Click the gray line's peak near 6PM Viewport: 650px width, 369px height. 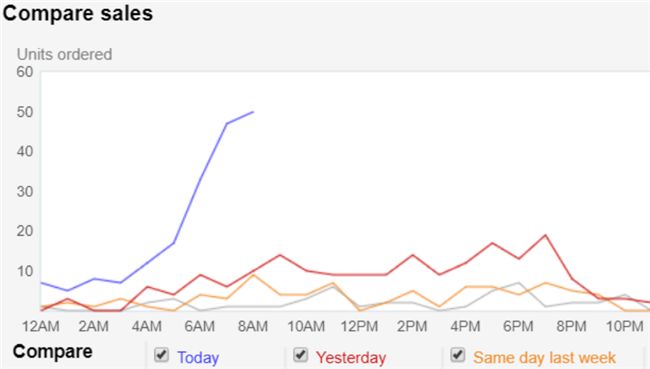coord(519,283)
